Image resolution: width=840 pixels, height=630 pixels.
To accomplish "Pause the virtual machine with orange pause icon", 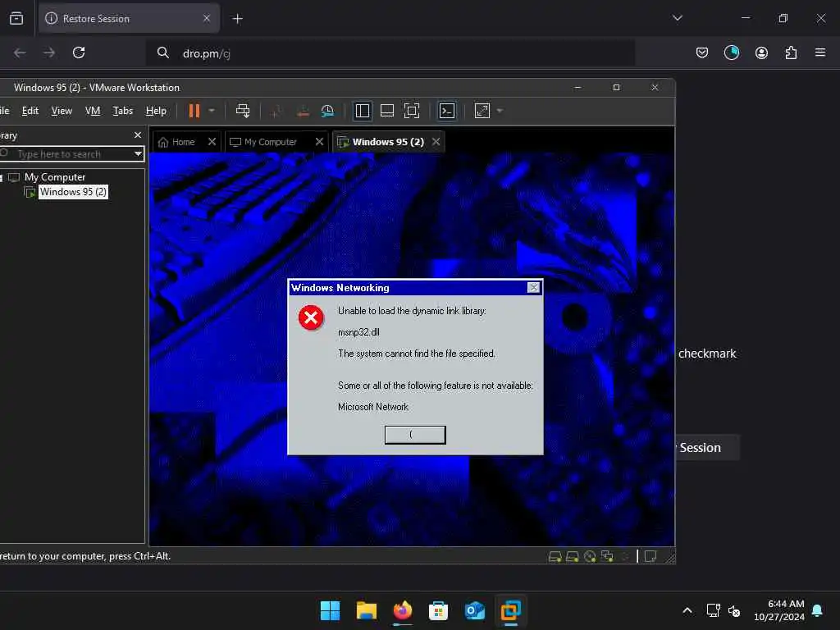I will coord(194,111).
